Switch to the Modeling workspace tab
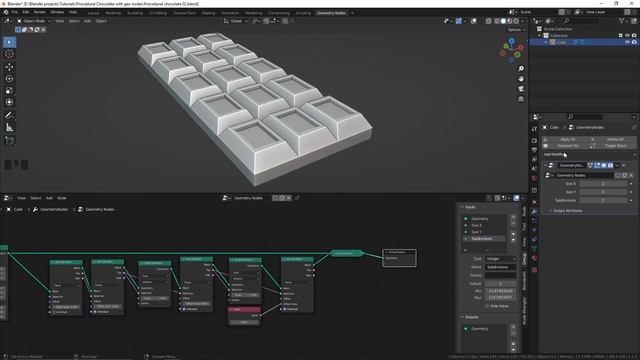640x360 pixels. click(113, 13)
